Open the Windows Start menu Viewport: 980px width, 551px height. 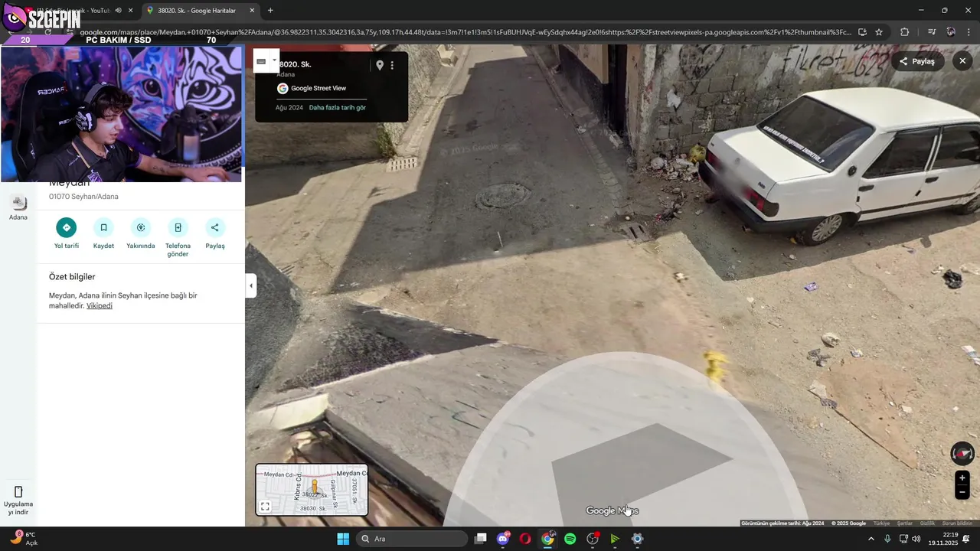343,539
